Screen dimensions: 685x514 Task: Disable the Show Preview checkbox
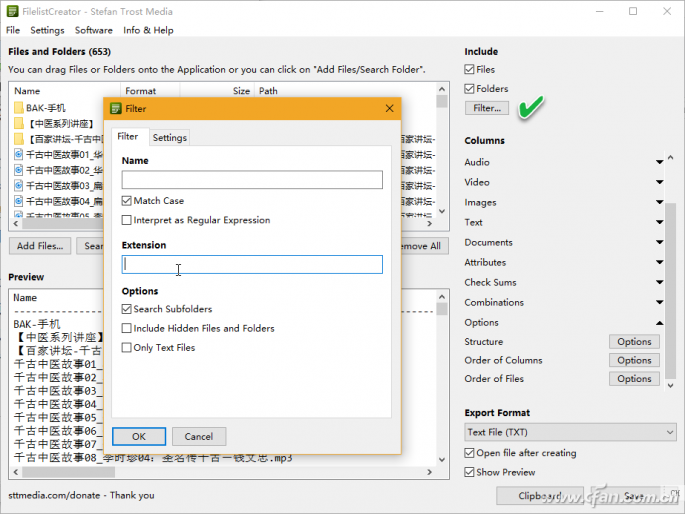(469, 472)
